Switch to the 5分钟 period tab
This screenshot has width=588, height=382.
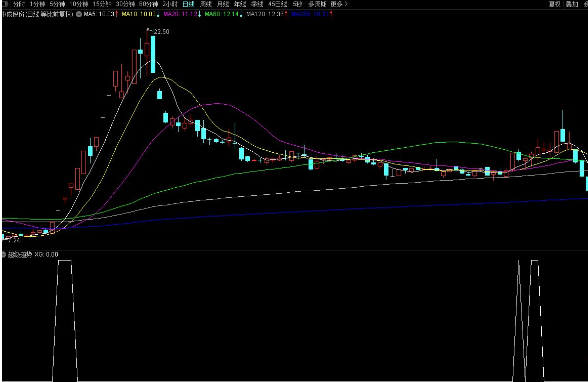pyautogui.click(x=57, y=4)
